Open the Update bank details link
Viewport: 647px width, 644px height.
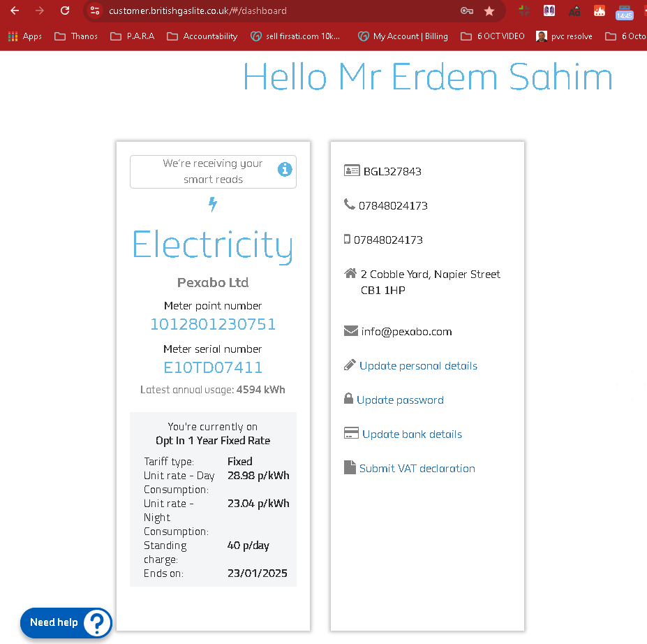tap(412, 434)
